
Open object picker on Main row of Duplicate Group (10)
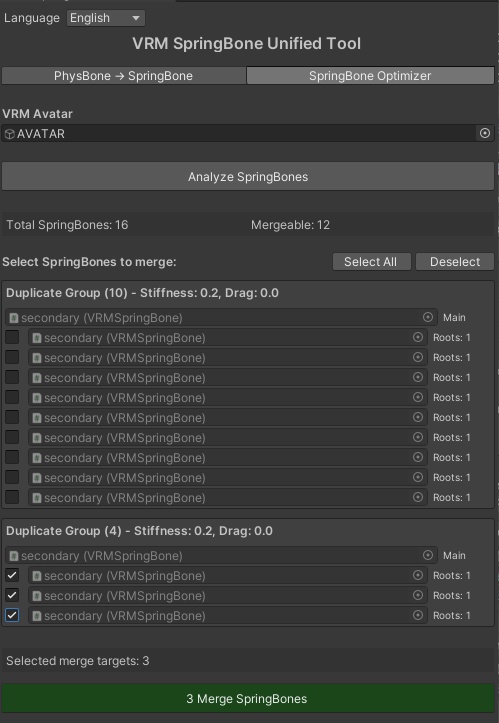point(428,317)
